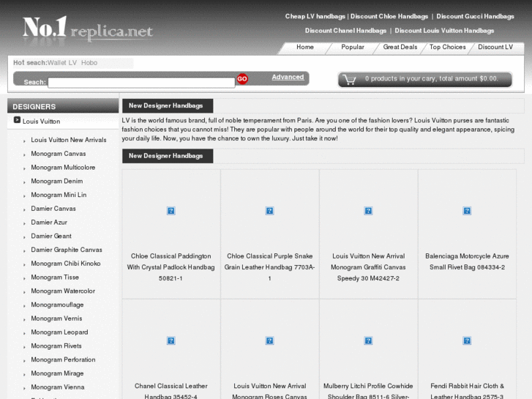This screenshot has height=399, width=532.
Task: Follow the Discount Chloe Handbags link
Action: coord(389,16)
